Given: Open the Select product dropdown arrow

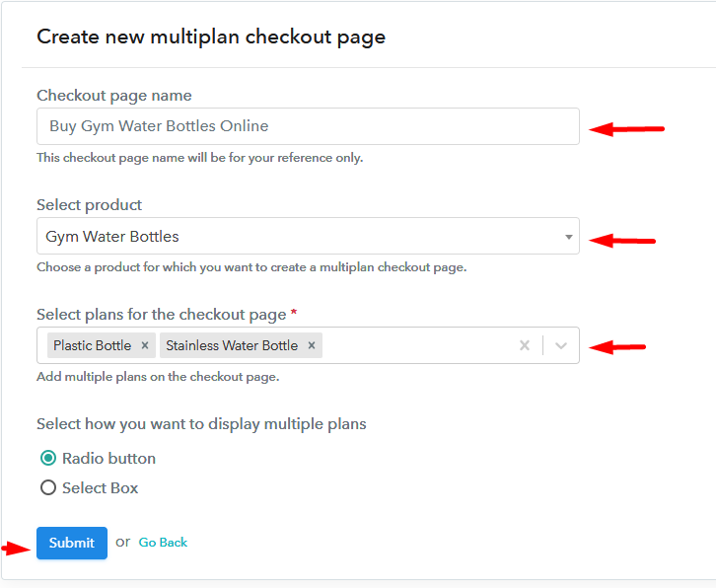Looking at the screenshot, I should pos(568,237).
